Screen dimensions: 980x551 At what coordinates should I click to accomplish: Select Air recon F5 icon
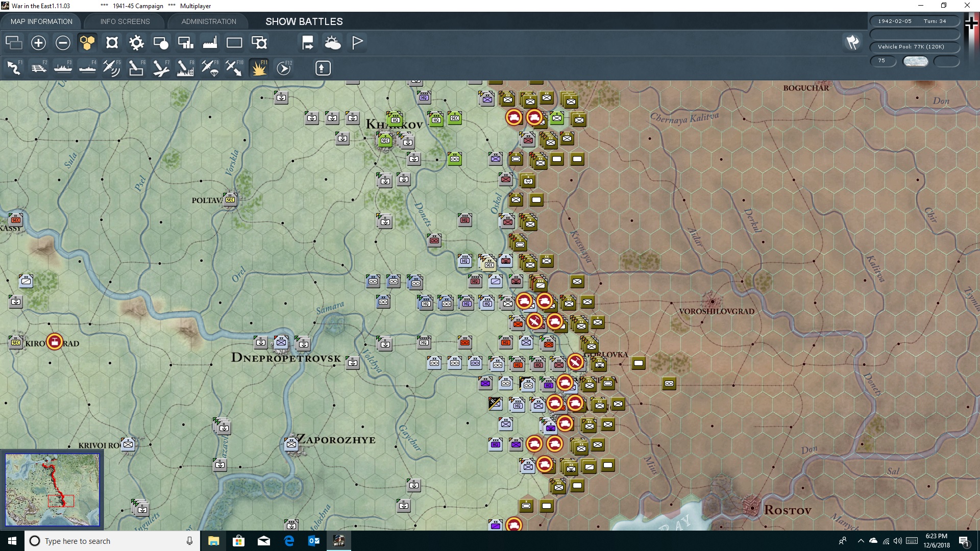point(112,68)
